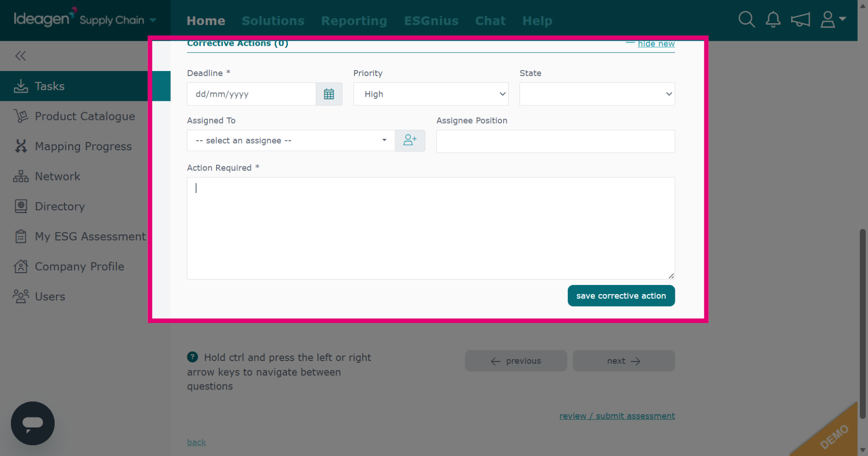This screenshot has height=456, width=868.
Task: Open the notifications bell
Action: pyautogui.click(x=773, y=19)
